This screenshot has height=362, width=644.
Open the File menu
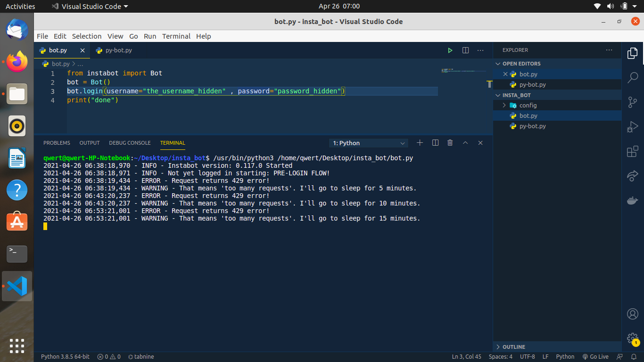(42, 36)
